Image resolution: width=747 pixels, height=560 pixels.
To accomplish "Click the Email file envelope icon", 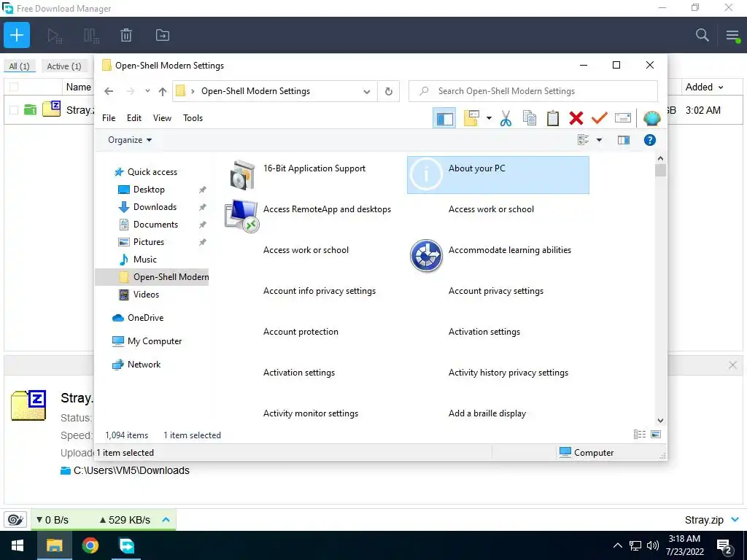I will [623, 118].
